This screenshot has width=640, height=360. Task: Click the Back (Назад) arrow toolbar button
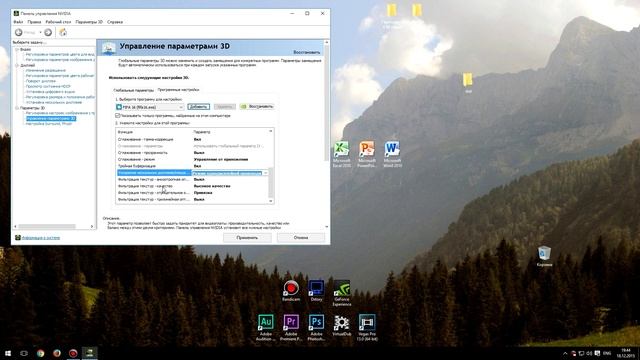pos(18,32)
